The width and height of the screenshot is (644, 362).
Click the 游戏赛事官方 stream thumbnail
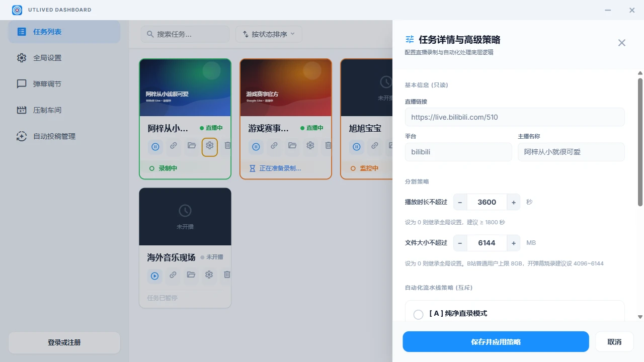(x=286, y=88)
